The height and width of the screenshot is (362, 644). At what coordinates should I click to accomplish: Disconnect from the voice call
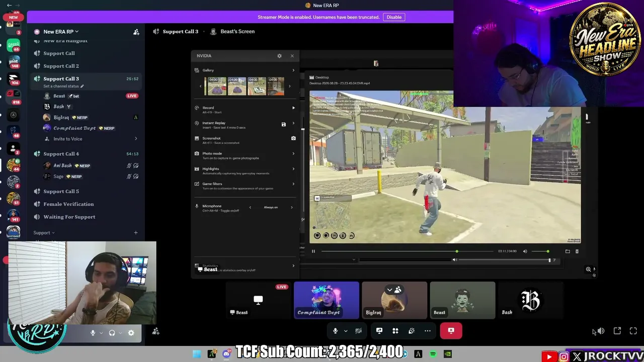point(451,331)
